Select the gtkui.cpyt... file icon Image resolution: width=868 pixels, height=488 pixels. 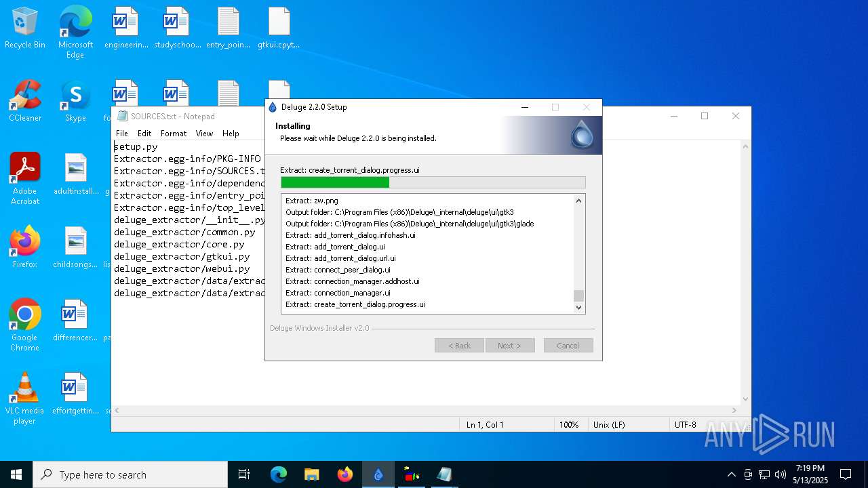[279, 28]
